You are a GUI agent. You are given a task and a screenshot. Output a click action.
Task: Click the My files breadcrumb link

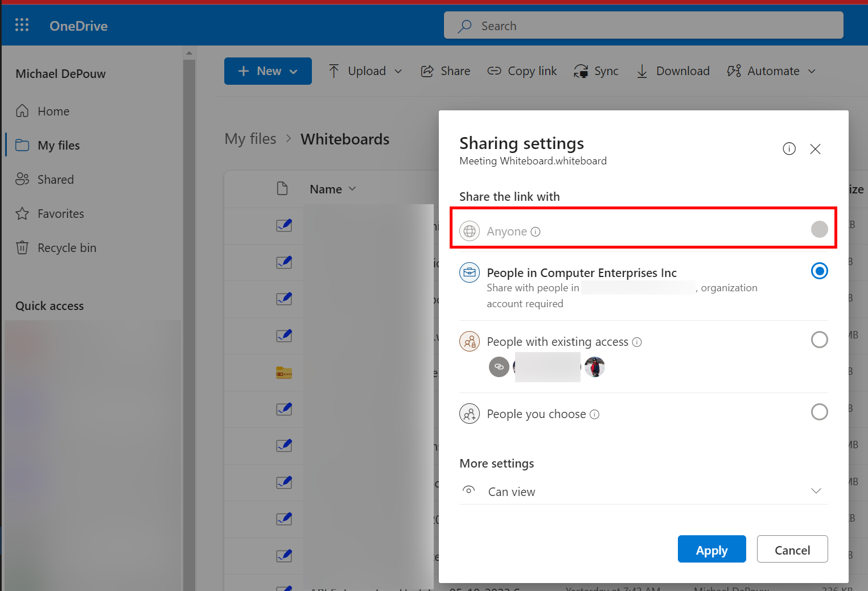point(250,139)
